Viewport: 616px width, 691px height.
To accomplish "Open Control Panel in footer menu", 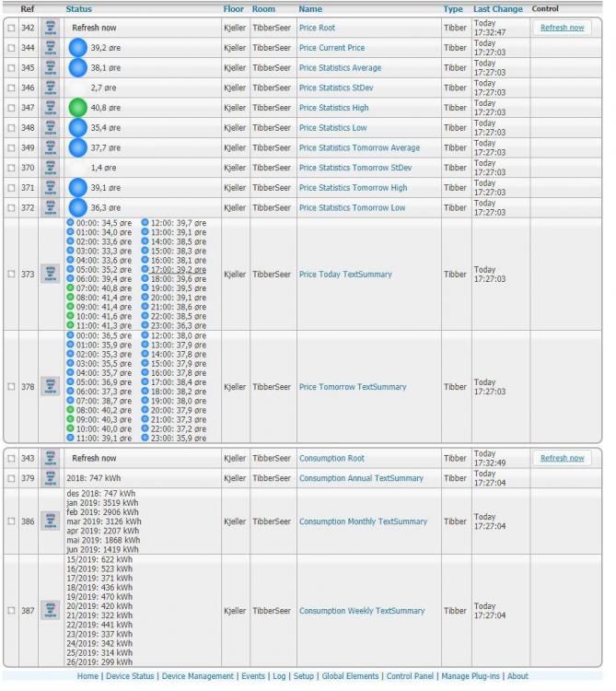I will (410, 676).
